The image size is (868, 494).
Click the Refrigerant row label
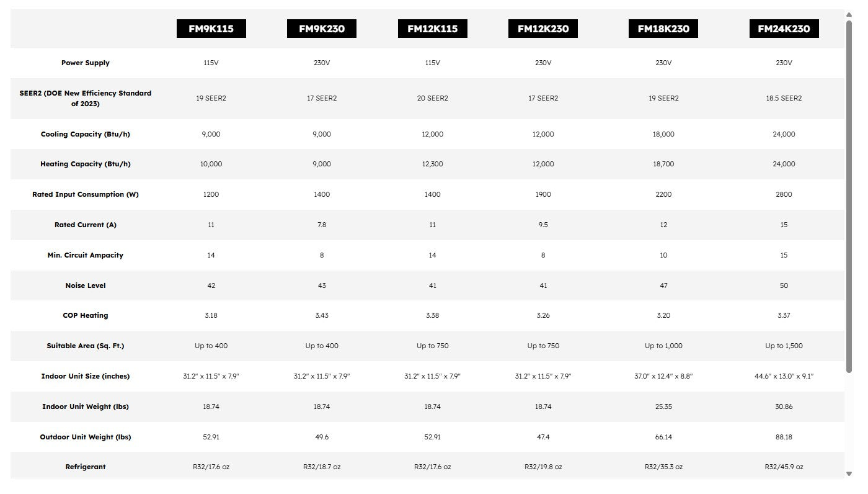coord(86,467)
